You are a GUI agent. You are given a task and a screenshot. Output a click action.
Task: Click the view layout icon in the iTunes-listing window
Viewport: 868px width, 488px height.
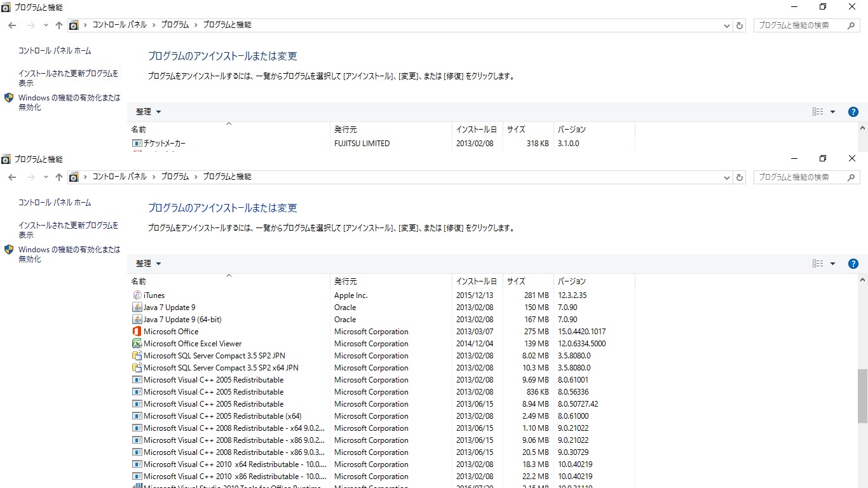click(818, 264)
